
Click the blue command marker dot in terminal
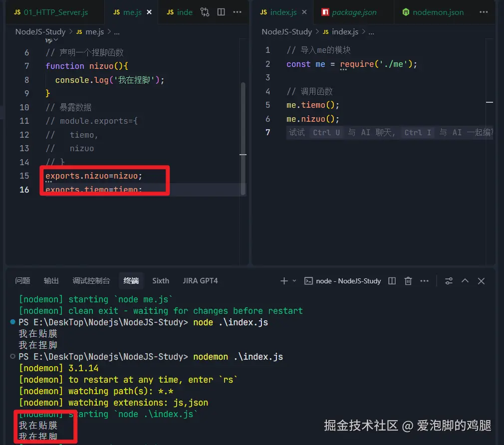[x=12, y=322]
